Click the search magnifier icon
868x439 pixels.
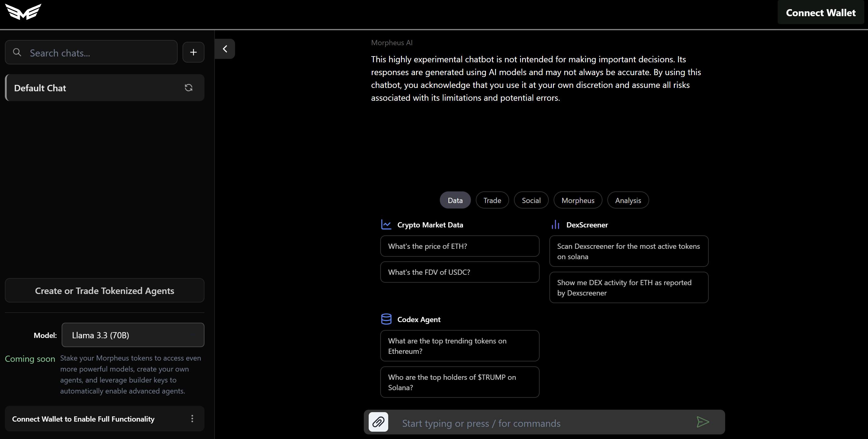(x=17, y=52)
